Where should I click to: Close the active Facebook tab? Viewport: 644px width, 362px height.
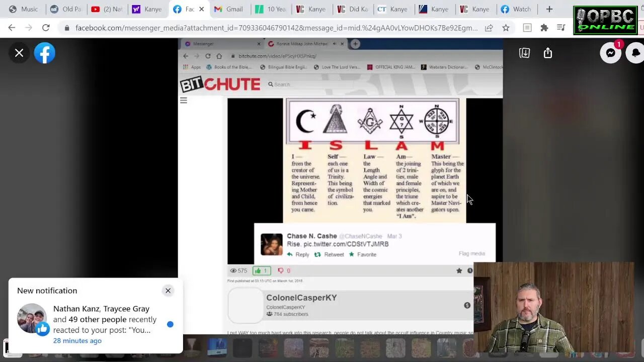tap(201, 9)
